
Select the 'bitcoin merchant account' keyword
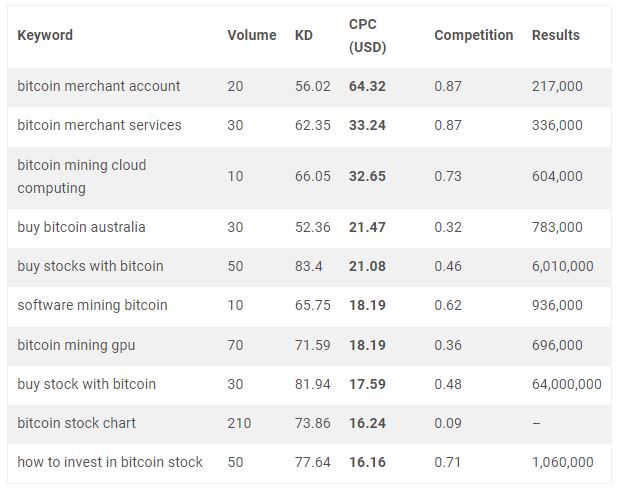click(x=99, y=86)
